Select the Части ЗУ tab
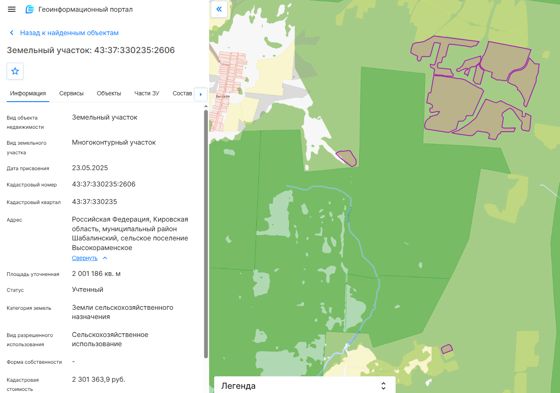Screen dimensions: 560x393 147,94
